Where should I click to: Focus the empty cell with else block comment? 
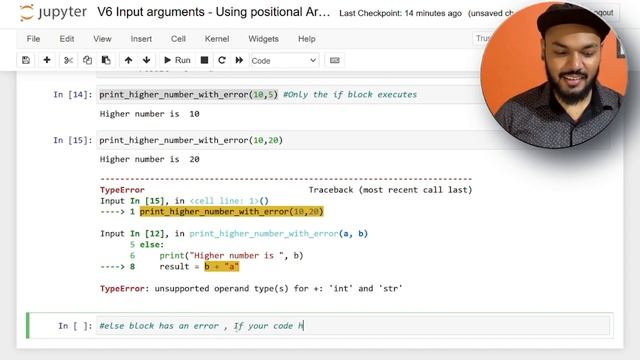tap(353, 326)
